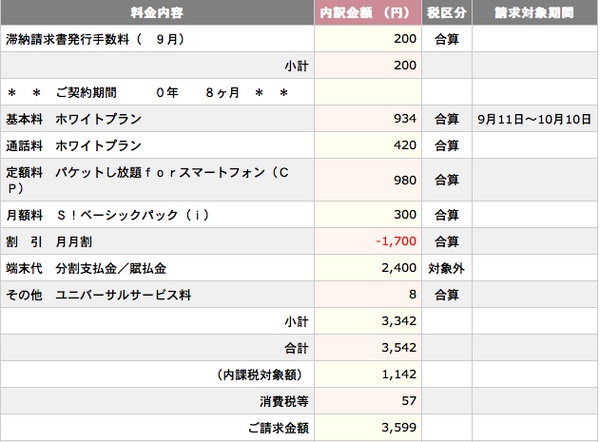
Task: Click the その他 ユニバーサルサービス料 label
Action: point(98,295)
